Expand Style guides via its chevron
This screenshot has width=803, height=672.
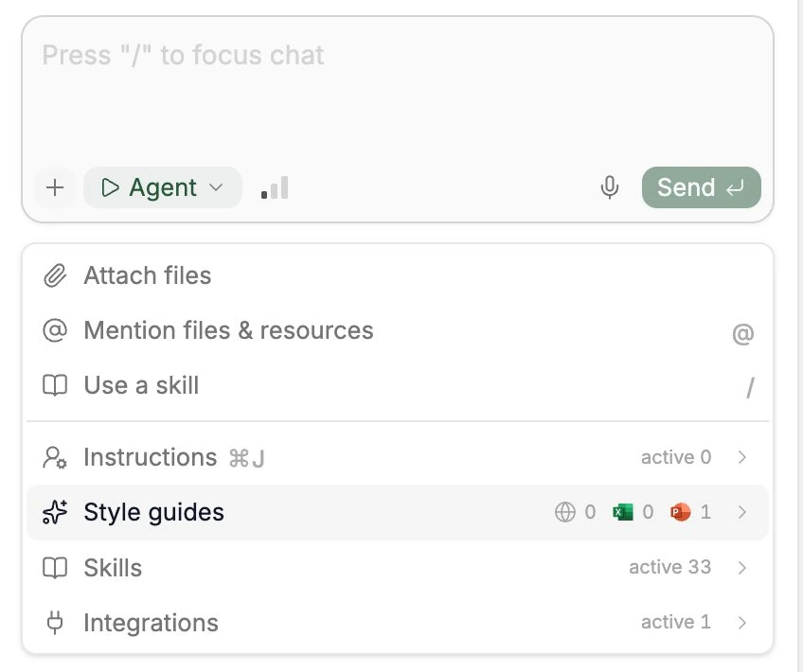742,512
